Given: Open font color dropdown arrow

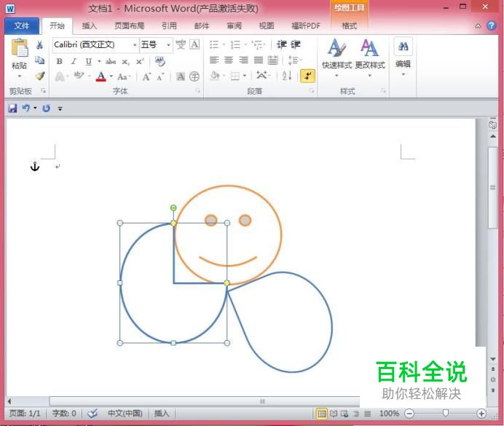Looking at the screenshot, I should coord(111,76).
